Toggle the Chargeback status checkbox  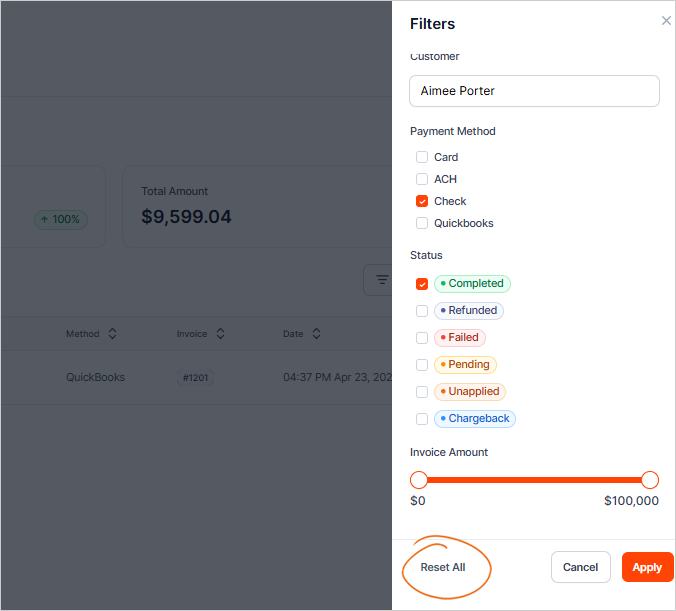422,419
